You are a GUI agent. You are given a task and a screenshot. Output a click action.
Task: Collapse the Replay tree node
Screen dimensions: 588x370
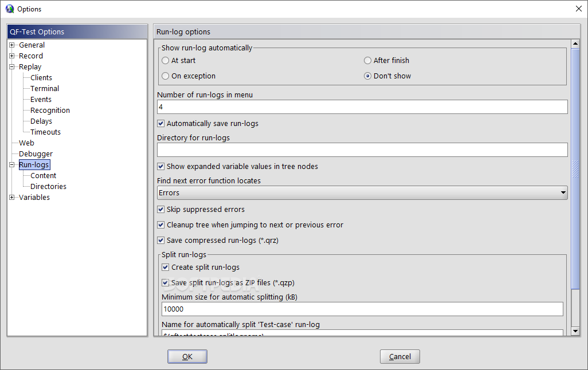click(x=11, y=67)
